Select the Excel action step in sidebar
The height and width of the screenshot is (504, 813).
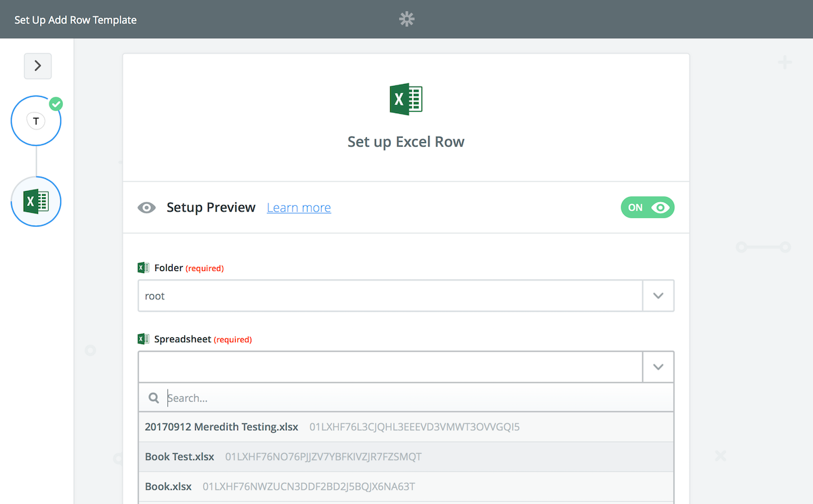point(36,201)
